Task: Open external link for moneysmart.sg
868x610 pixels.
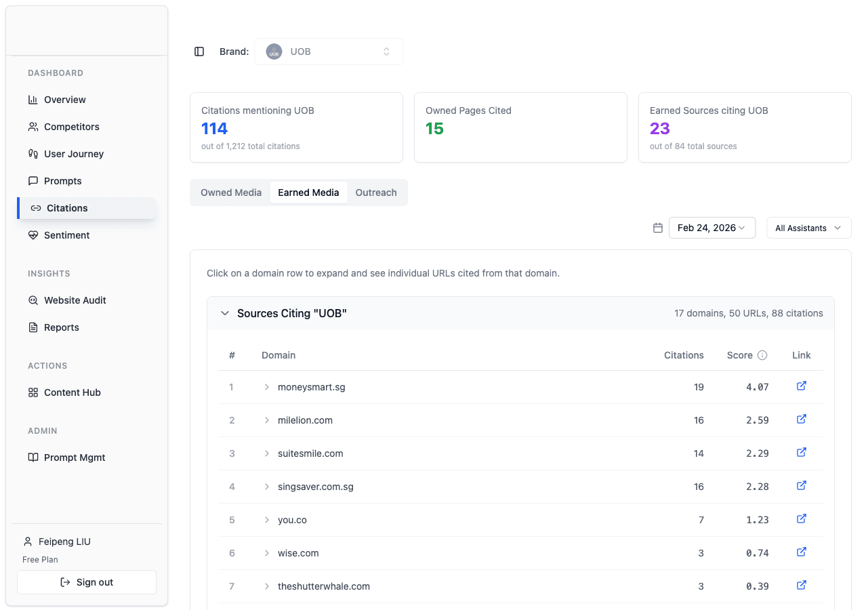Action: click(801, 386)
